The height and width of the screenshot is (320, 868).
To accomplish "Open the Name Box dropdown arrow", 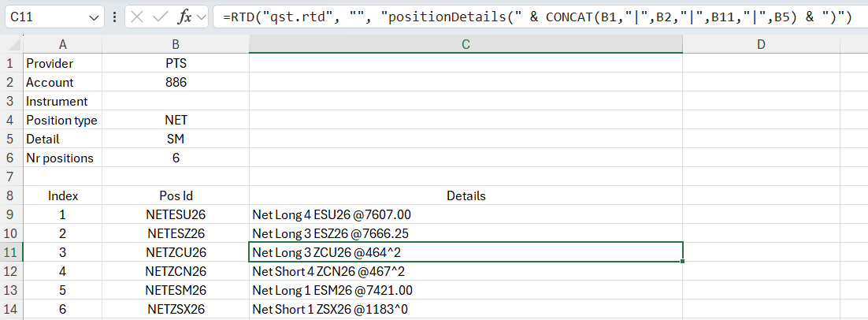I will pos(93,17).
